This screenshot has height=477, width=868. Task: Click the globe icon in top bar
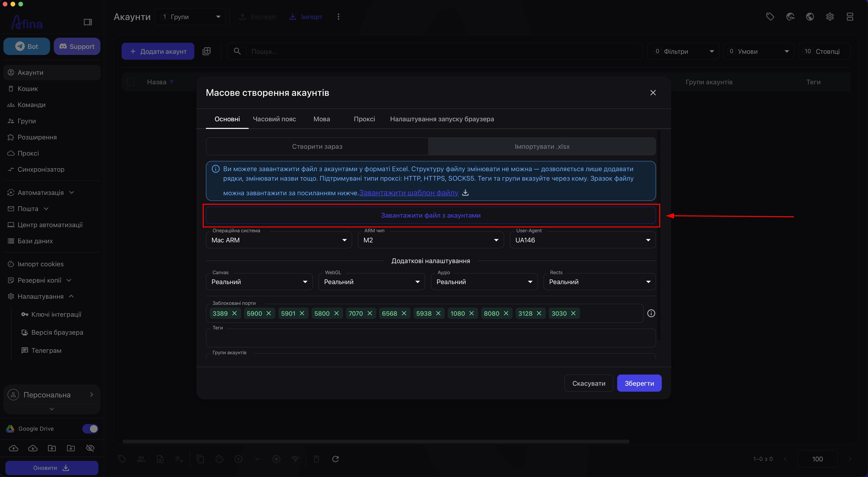click(x=810, y=17)
